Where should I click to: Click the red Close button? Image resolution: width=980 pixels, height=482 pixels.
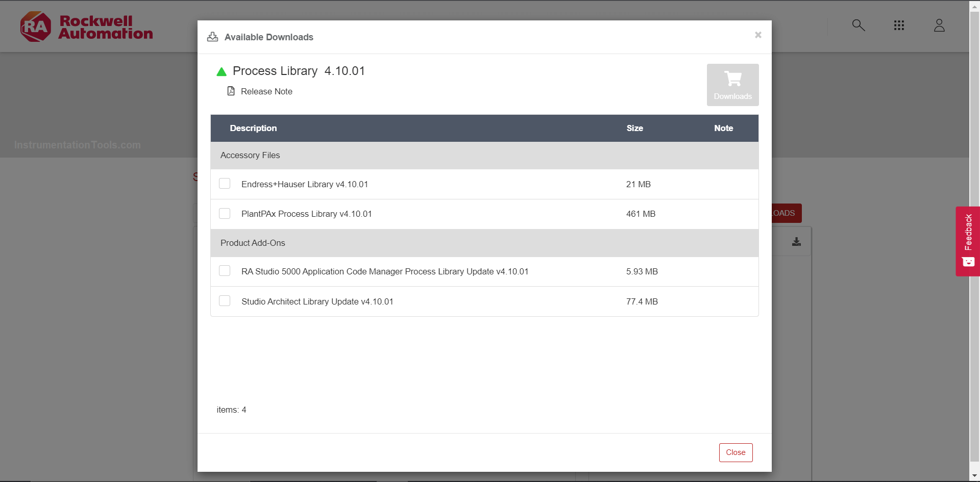[x=736, y=452]
